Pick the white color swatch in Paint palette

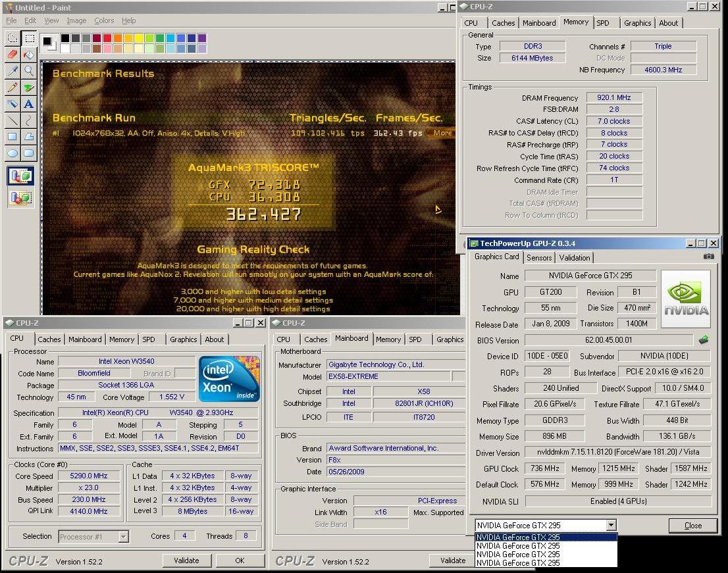click(x=65, y=48)
